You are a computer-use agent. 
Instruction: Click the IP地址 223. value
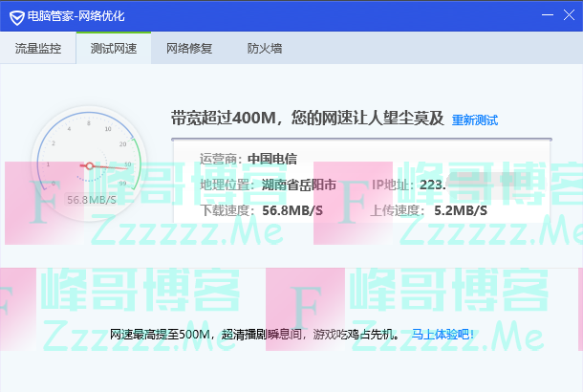point(432,185)
